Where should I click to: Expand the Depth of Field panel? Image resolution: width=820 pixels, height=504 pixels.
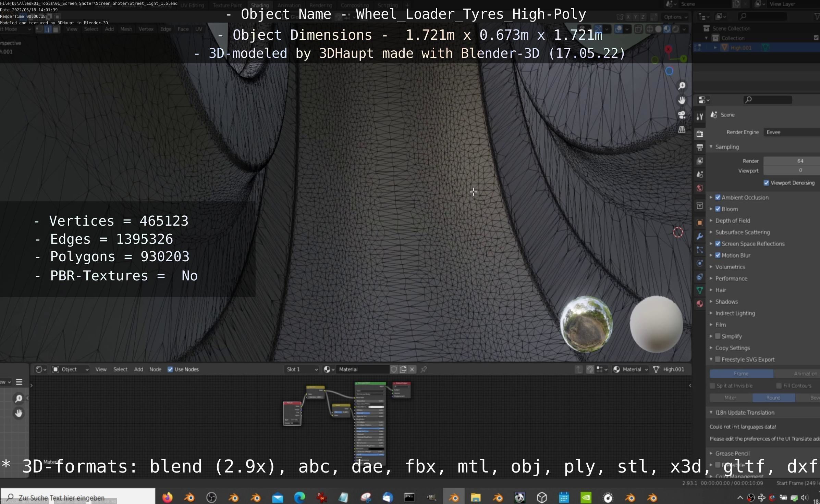tap(732, 220)
